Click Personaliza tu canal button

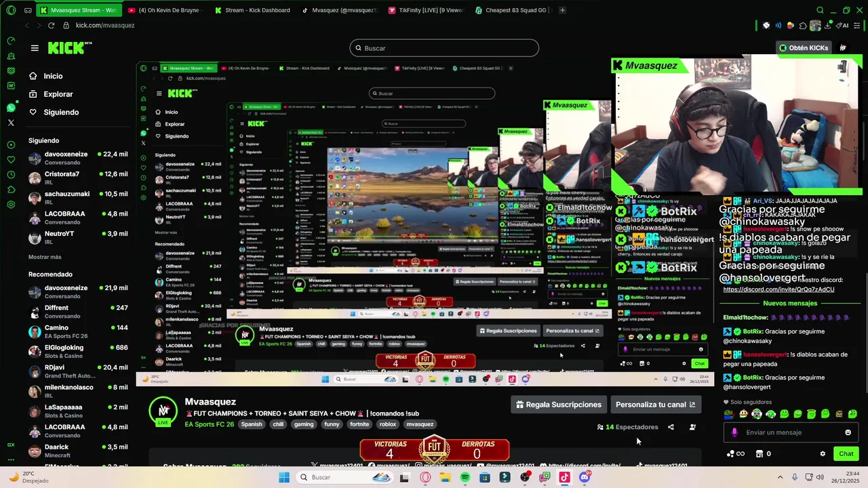coord(655,405)
